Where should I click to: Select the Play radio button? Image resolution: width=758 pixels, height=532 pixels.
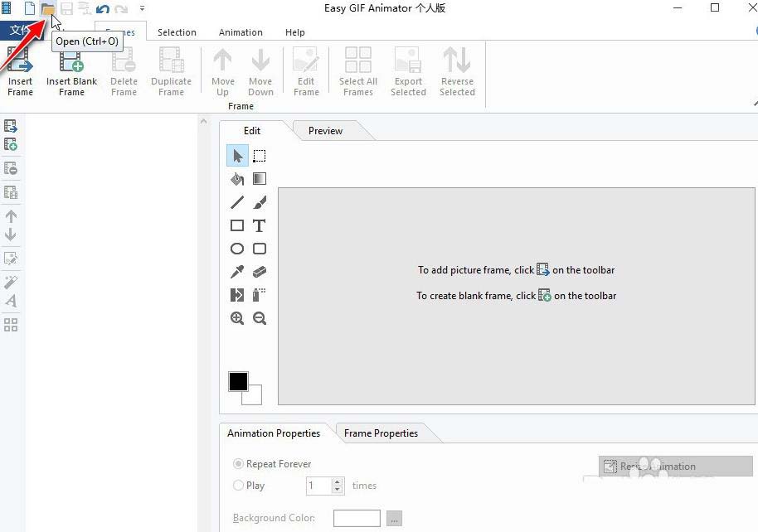[x=238, y=485]
